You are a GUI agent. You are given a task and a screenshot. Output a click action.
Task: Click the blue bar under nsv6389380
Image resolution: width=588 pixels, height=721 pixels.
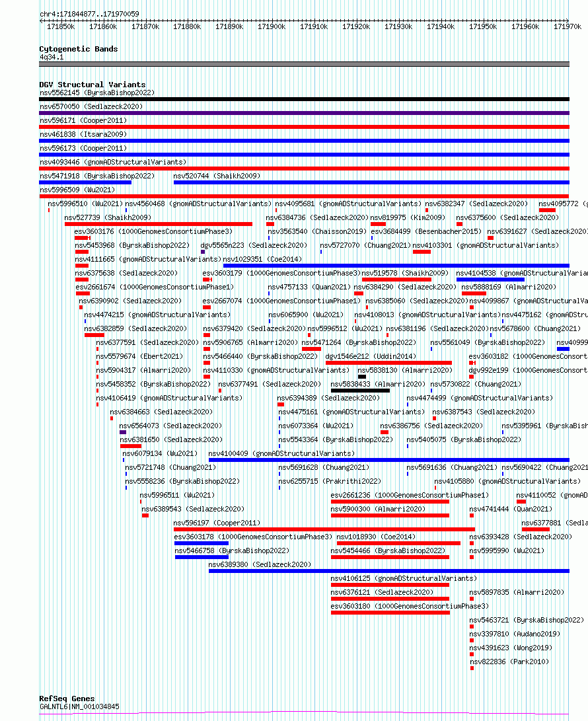coord(389,571)
